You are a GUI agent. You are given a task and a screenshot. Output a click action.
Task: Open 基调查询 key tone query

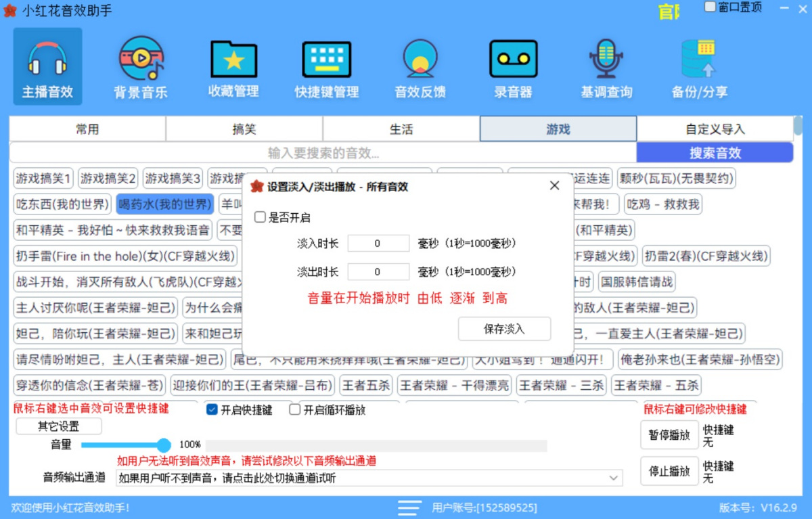click(x=605, y=66)
